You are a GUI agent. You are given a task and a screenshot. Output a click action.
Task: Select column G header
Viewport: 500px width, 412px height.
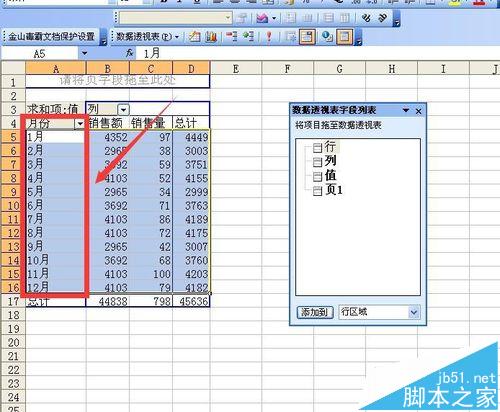(339, 69)
